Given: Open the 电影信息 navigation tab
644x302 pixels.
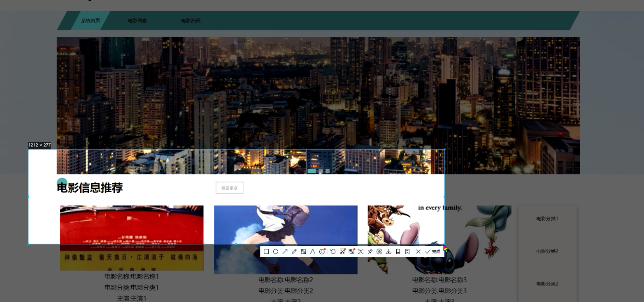Looking at the screenshot, I should coord(137,21).
